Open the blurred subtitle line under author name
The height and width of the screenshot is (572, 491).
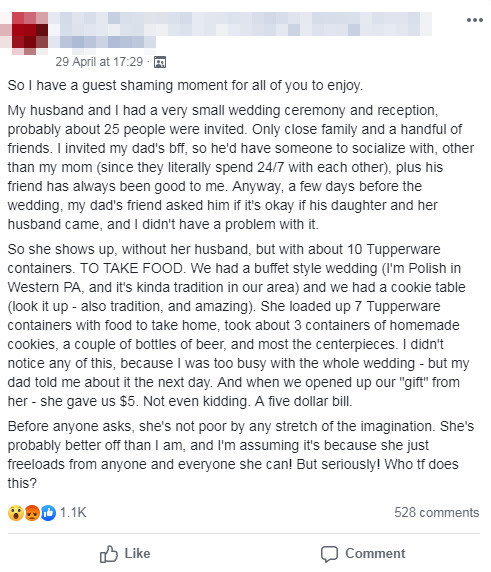[x=102, y=42]
